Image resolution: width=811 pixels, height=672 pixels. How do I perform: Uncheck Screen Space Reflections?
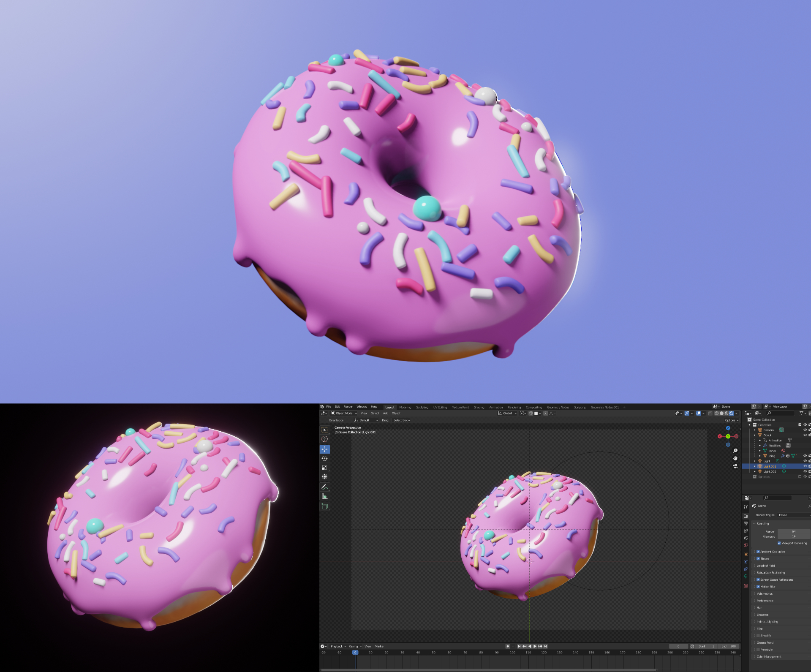tap(758, 579)
